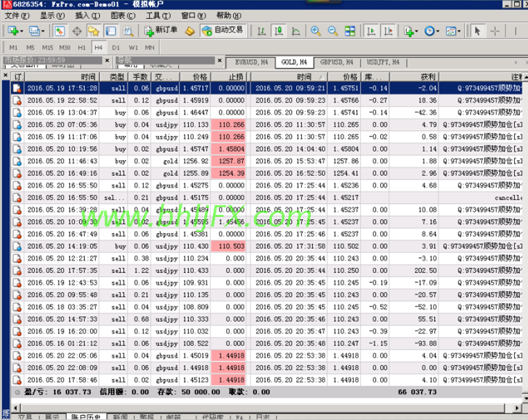Select the crosshair tool

[495, 31]
